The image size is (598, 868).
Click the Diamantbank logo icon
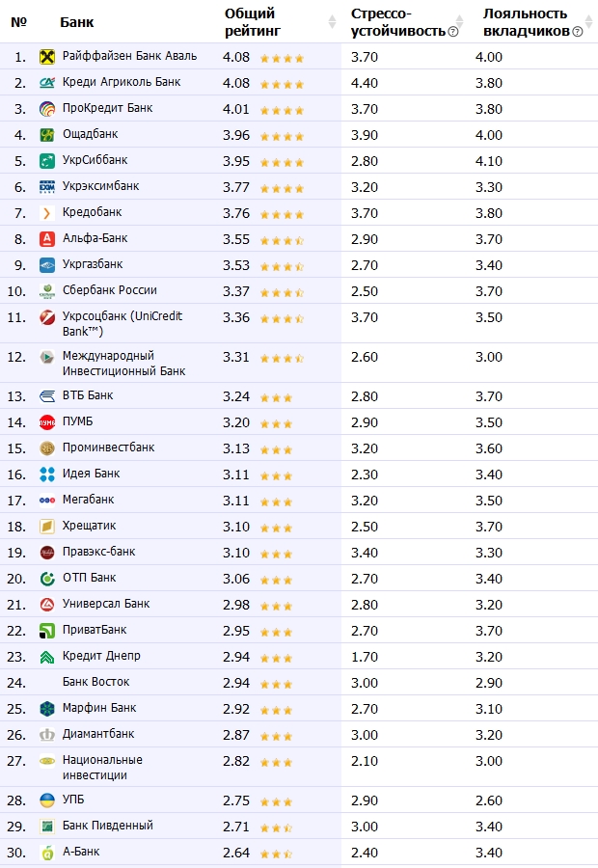[x=47, y=734]
